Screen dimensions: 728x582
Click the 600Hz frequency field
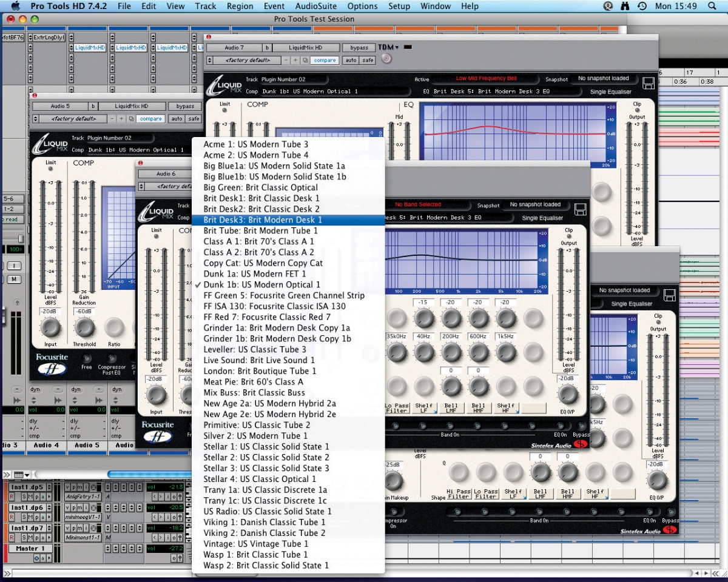[478, 336]
